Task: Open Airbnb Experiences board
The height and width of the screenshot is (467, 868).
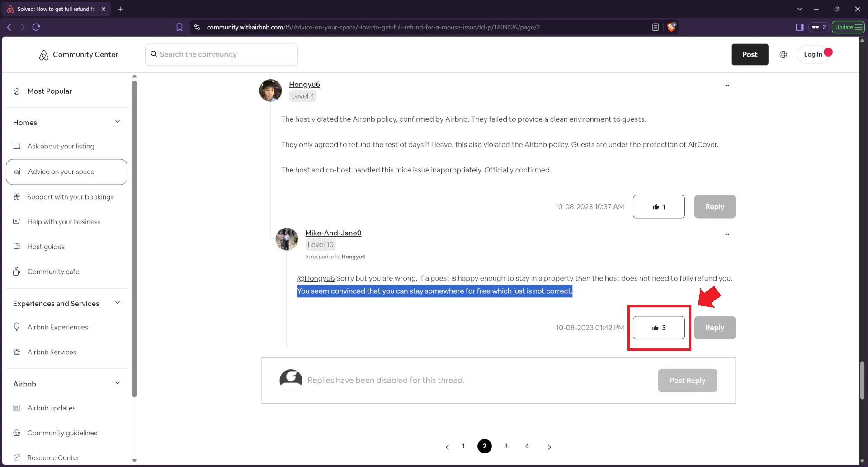Action: (58, 327)
